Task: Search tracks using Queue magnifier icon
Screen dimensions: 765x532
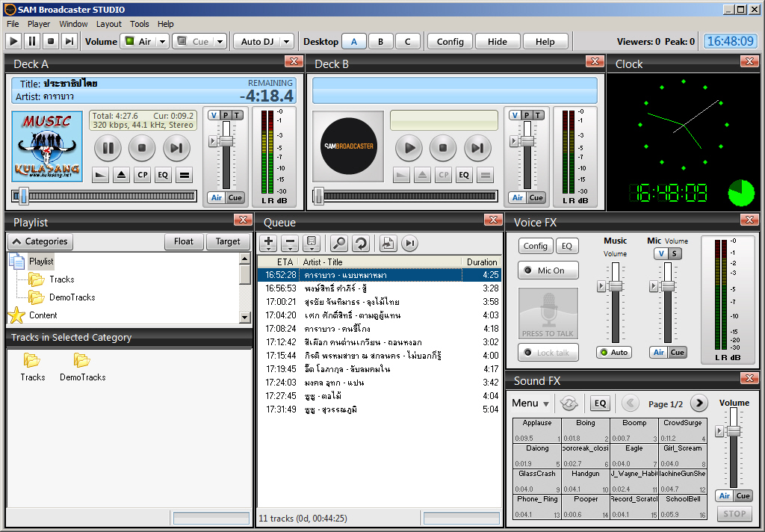Action: coord(338,243)
